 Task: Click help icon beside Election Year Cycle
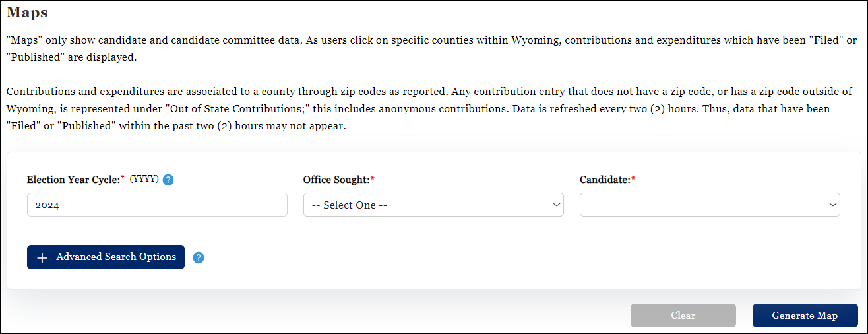coord(168,180)
